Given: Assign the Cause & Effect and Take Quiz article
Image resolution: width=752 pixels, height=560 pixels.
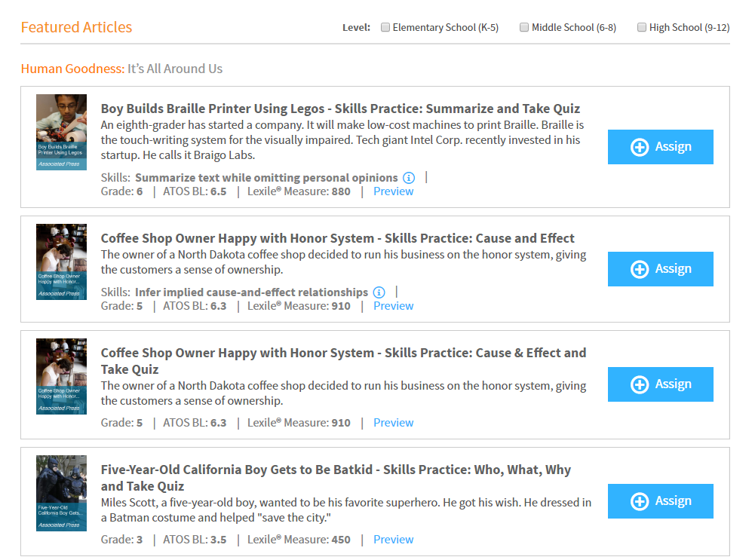Looking at the screenshot, I should [661, 384].
